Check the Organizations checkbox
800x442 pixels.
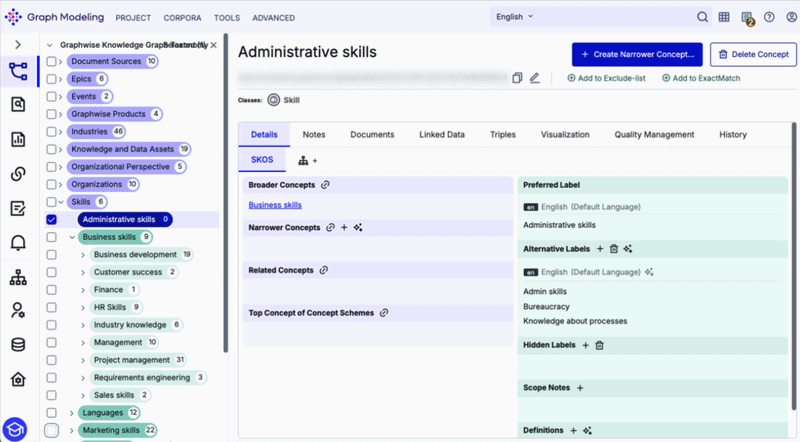pyautogui.click(x=52, y=184)
